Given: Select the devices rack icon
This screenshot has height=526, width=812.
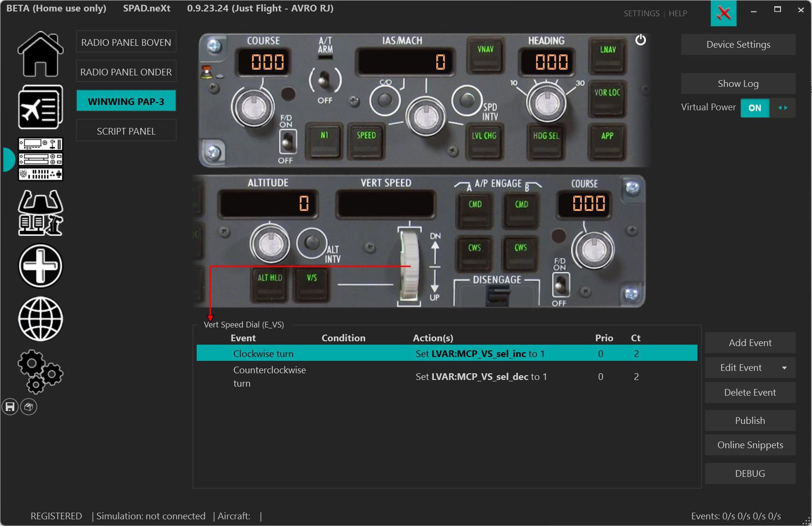Looking at the screenshot, I should [x=41, y=159].
